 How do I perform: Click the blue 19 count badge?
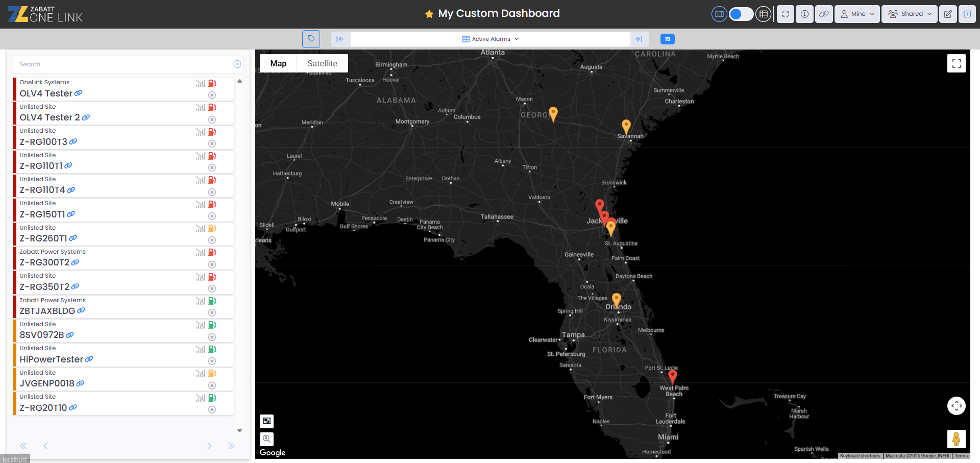point(668,39)
